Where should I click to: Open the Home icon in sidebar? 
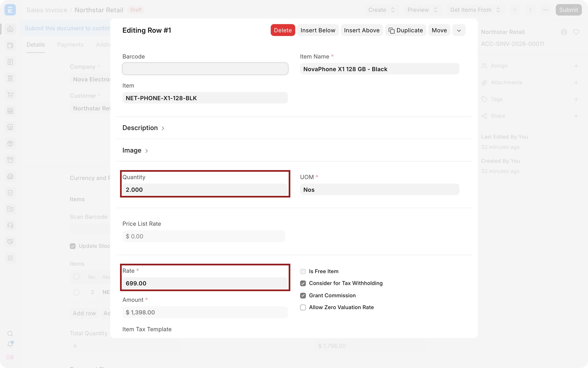(10, 29)
